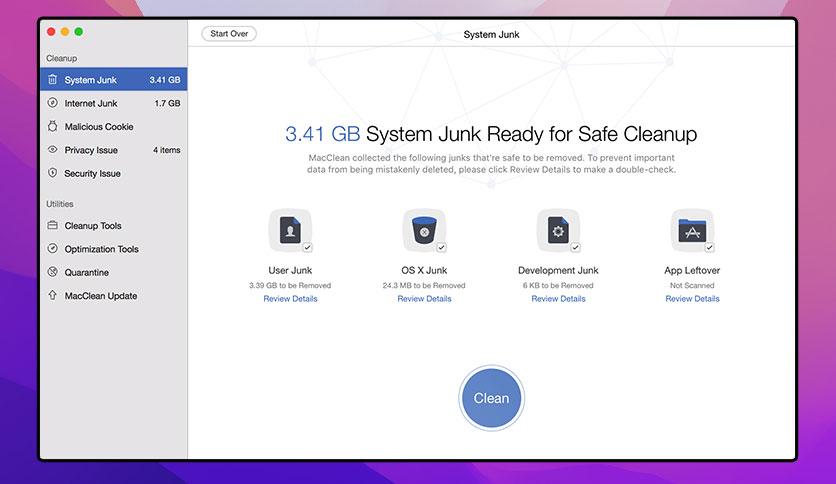
Task: Uncheck the OS X Junk checkbox
Action: (441, 247)
